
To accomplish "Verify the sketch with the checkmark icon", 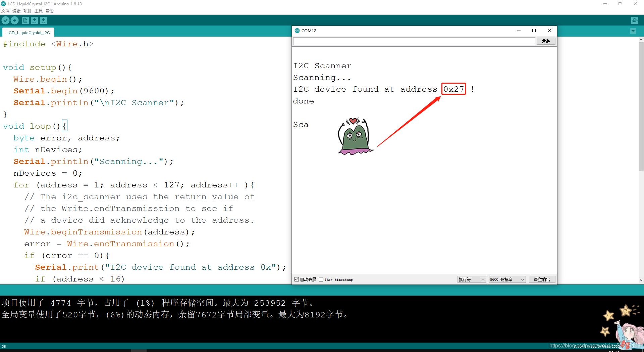I will pyautogui.click(x=5, y=20).
